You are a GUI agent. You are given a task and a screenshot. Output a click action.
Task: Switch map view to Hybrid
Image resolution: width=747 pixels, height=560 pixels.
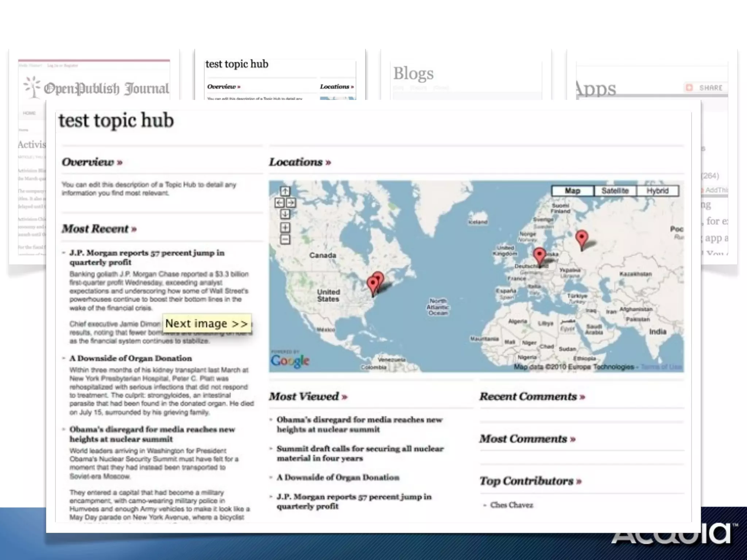click(x=657, y=191)
